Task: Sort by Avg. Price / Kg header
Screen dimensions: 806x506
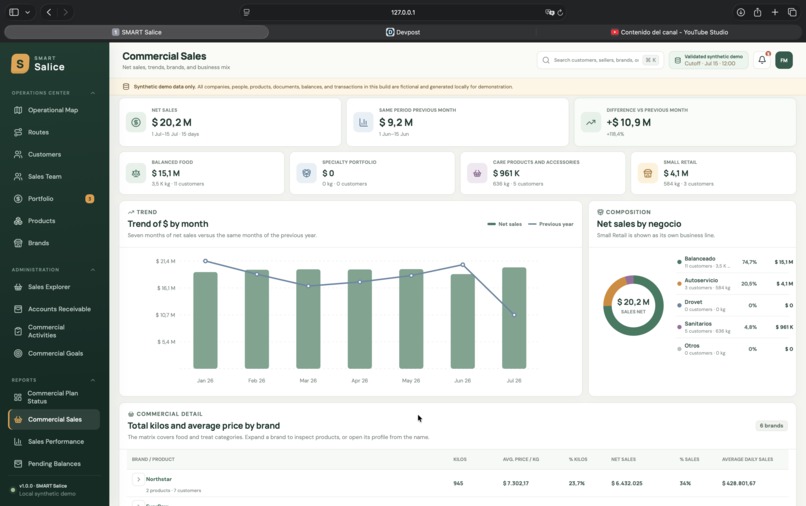Action: coord(521,459)
